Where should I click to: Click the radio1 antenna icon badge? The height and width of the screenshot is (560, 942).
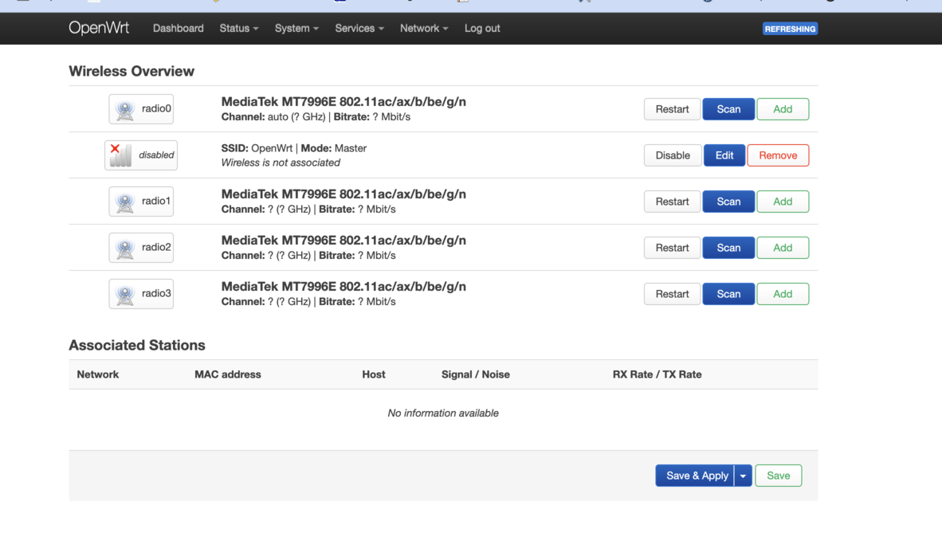tap(141, 202)
